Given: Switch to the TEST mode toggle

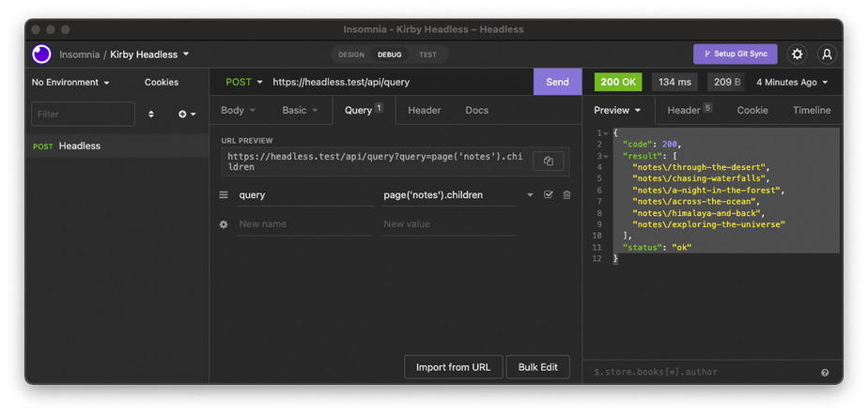Looking at the screenshot, I should [427, 54].
